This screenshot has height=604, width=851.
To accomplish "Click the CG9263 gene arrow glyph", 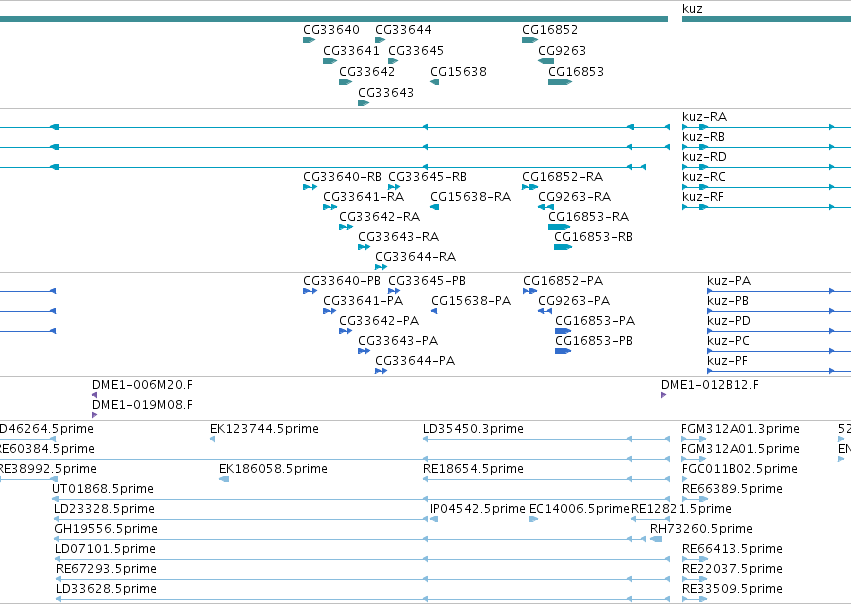I will [x=546, y=61].
